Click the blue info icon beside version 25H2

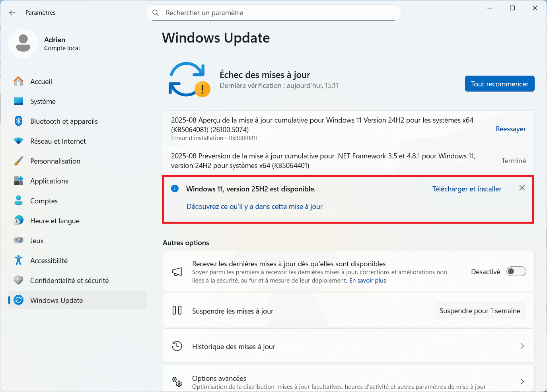tap(175, 189)
